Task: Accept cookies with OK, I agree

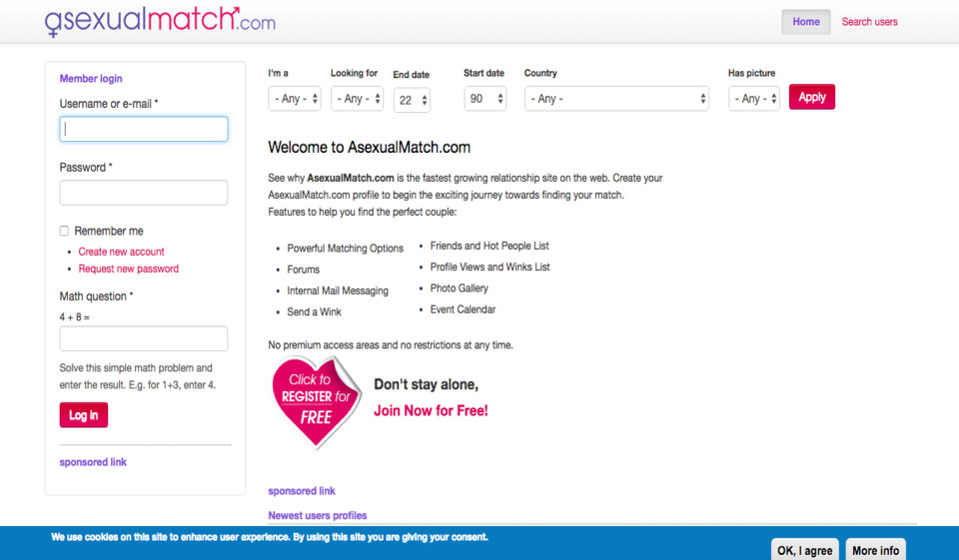Action: 804,550
